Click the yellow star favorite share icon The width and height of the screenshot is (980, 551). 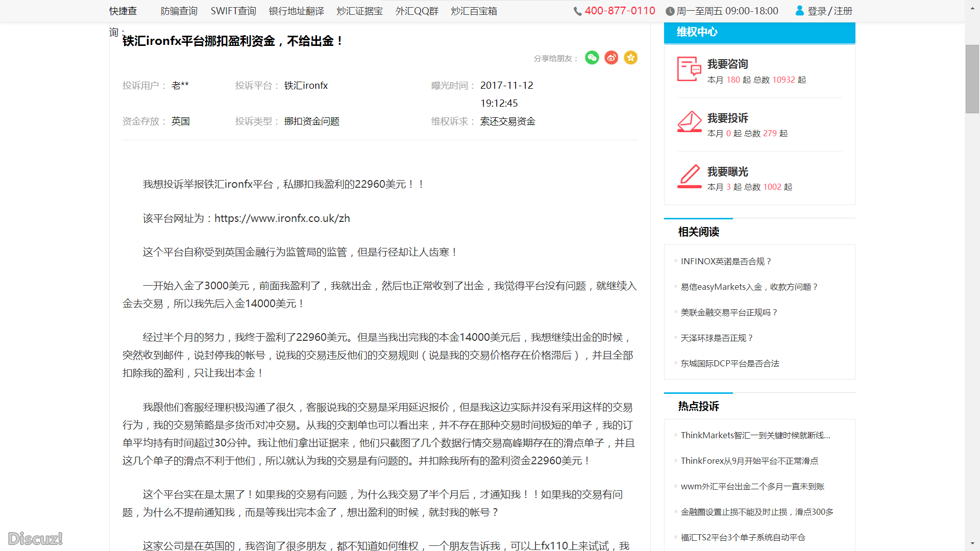coord(631,58)
